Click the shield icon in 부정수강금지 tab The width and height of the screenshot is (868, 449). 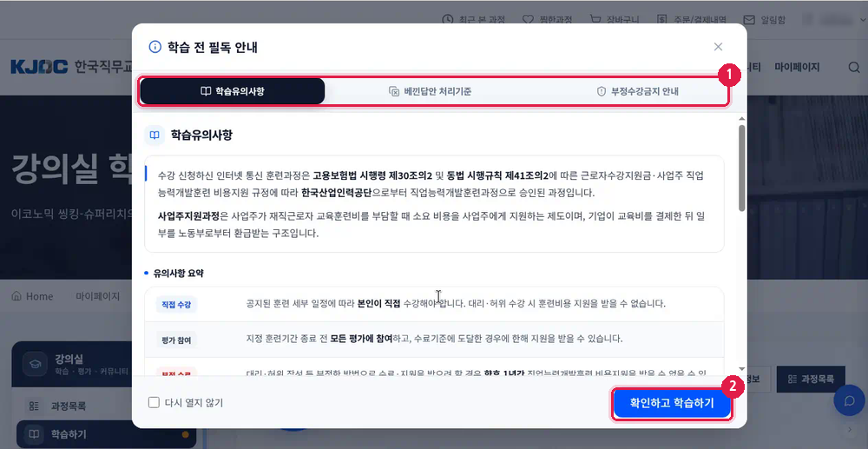(602, 91)
